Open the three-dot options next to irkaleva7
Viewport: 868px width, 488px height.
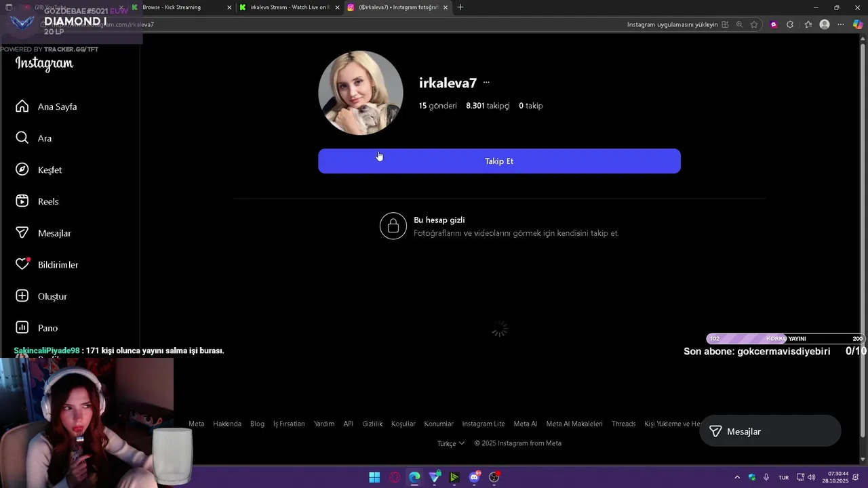(x=486, y=82)
